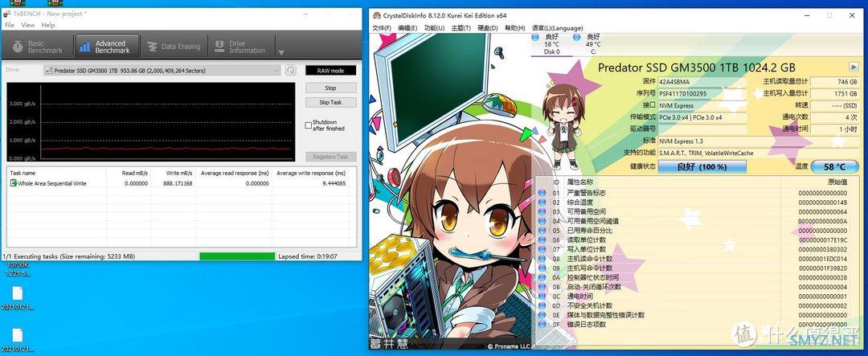This screenshot has width=868, height=356.
Task: Click the 58 °C temperature button
Action: (x=834, y=166)
